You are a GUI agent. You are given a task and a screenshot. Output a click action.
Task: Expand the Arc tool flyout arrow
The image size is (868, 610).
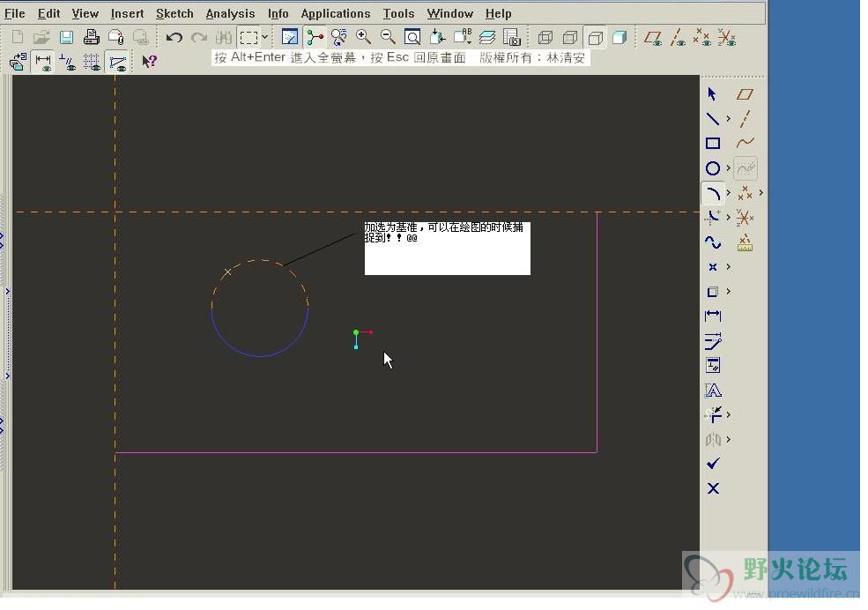[729, 193]
